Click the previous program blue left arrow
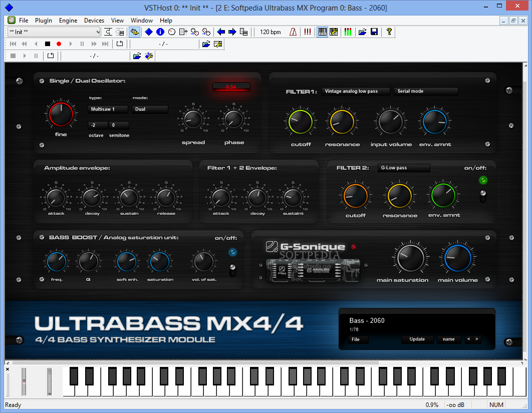Screen dimensions: 532x413 coord(221,32)
